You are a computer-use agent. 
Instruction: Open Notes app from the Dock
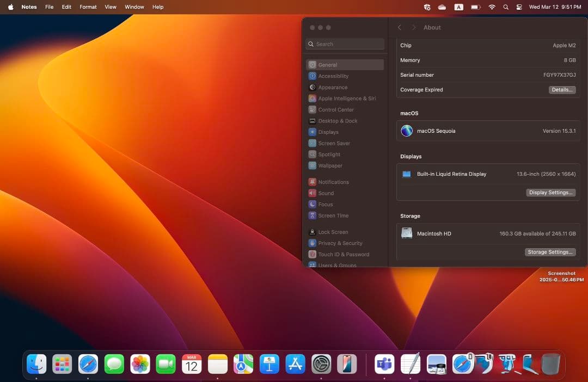[217, 364]
